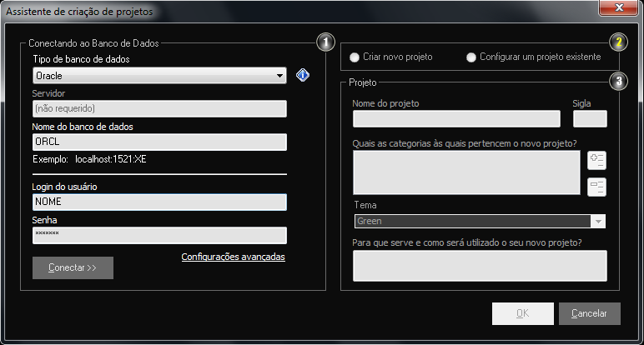The height and width of the screenshot is (345, 644).
Task: Click the step 3 circle badge
Action: (617, 81)
